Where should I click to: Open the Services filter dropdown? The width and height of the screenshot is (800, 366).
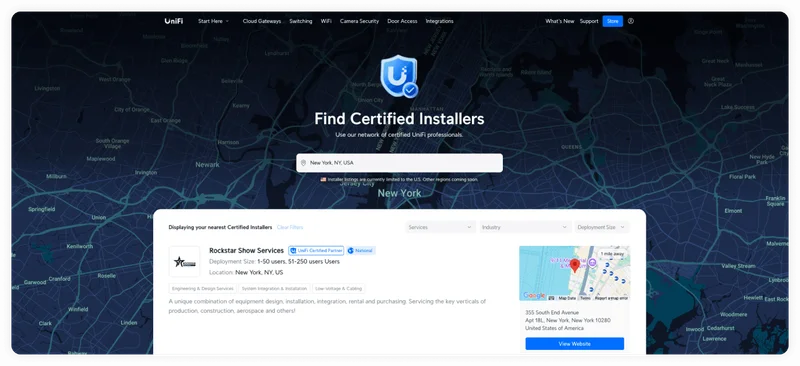tap(440, 227)
